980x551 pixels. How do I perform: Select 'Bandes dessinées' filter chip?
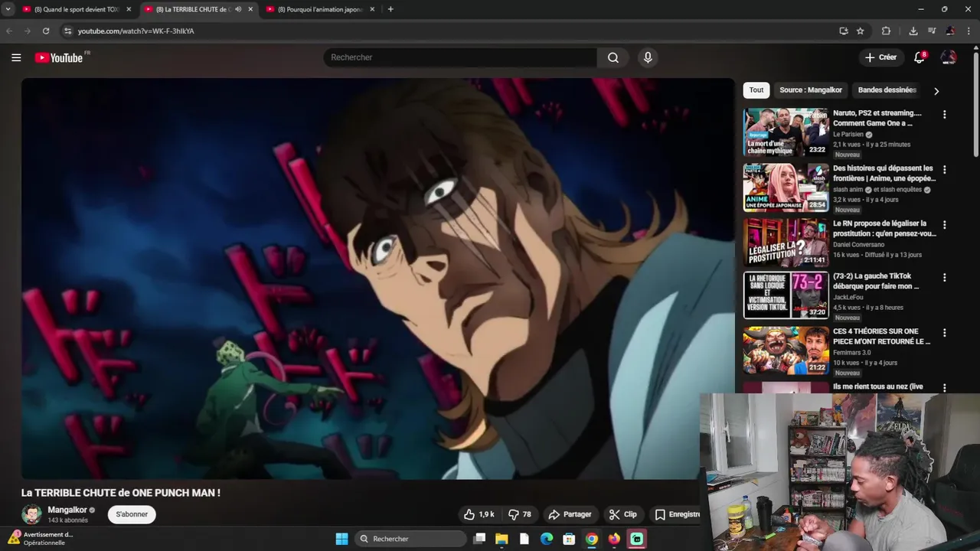coord(887,90)
